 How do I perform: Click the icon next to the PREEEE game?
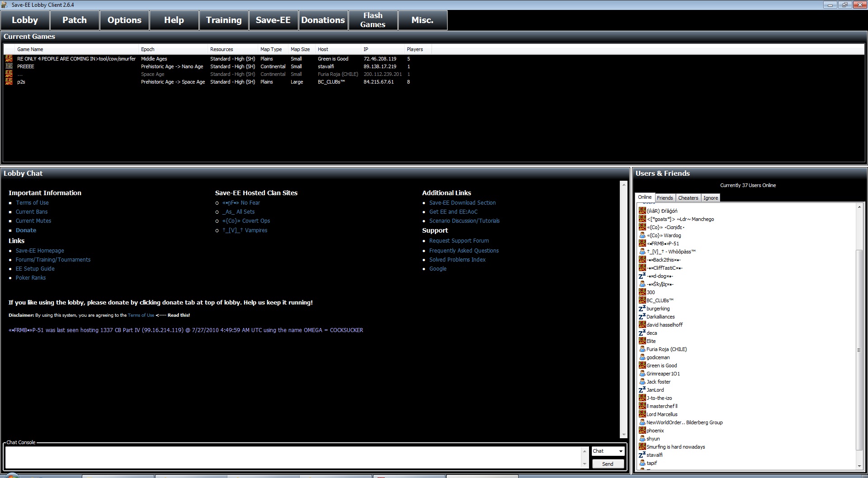click(9, 66)
